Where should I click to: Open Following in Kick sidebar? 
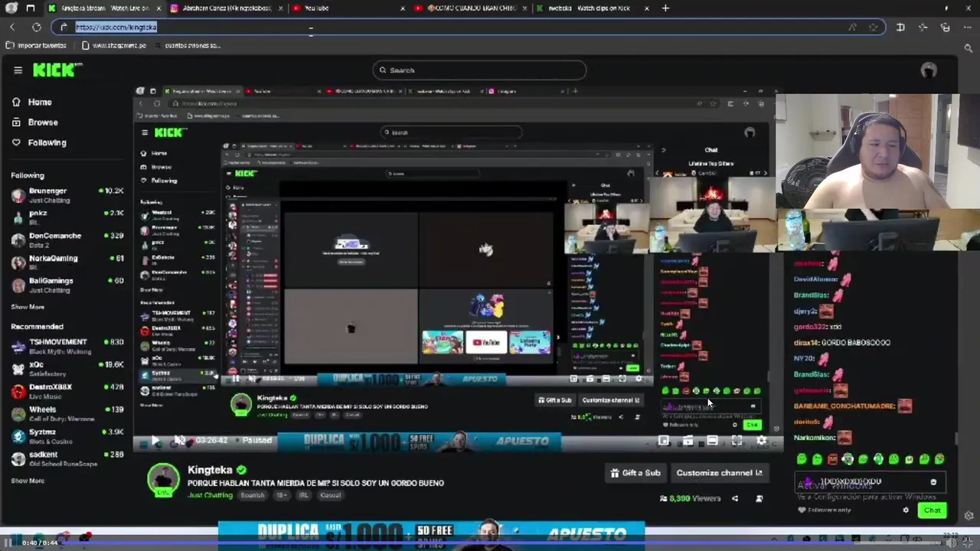pos(39,142)
